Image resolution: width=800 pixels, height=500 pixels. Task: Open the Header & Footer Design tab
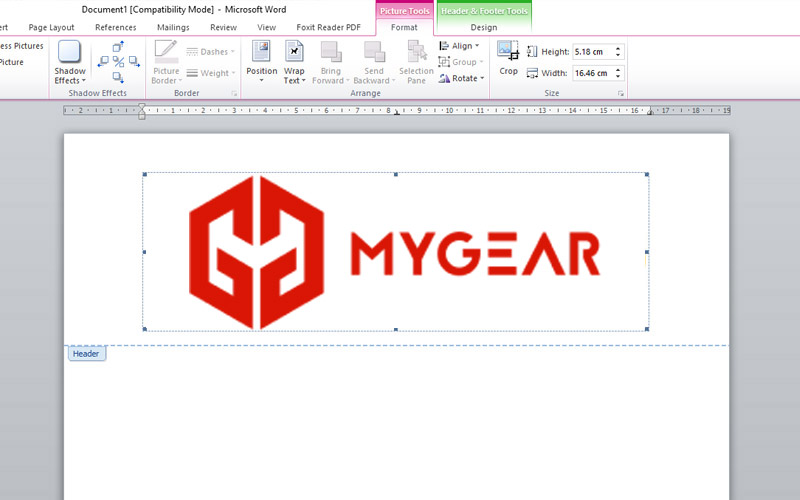coord(483,27)
